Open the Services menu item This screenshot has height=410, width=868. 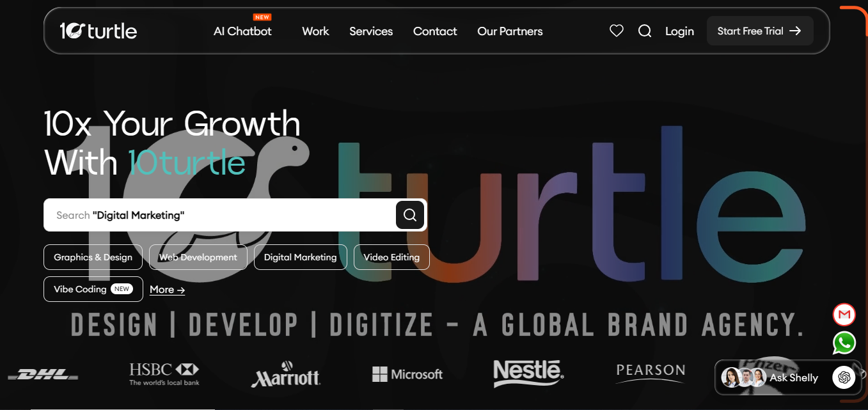(371, 31)
